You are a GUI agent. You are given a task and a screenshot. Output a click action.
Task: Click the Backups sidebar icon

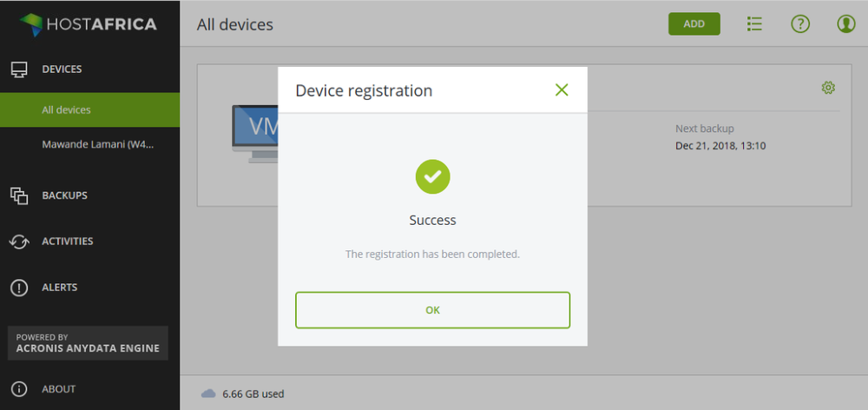(x=19, y=195)
